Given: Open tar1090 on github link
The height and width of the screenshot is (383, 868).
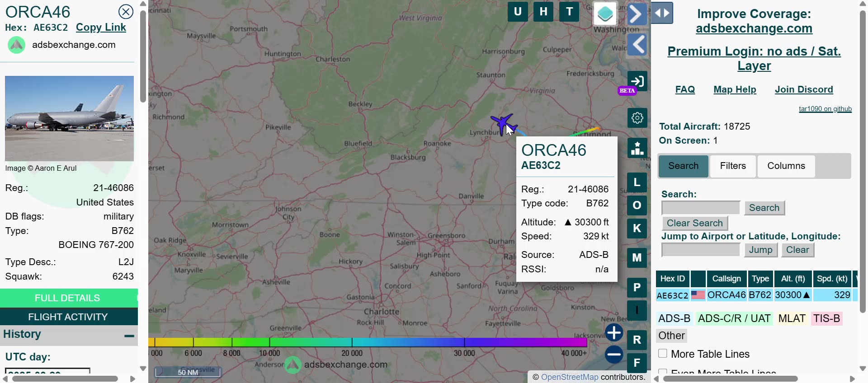Looking at the screenshot, I should click(825, 109).
